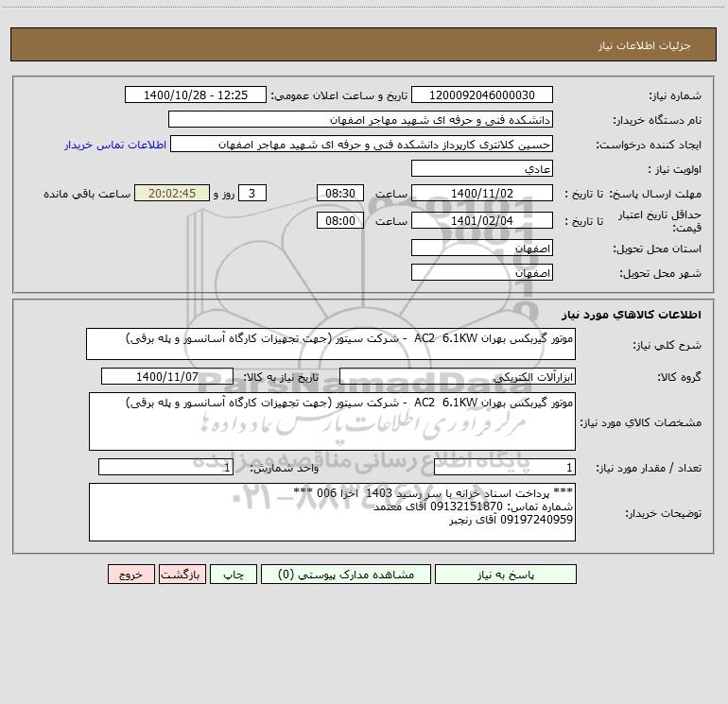Click the 'نام دستگاه خریدار:' label

point(657,121)
